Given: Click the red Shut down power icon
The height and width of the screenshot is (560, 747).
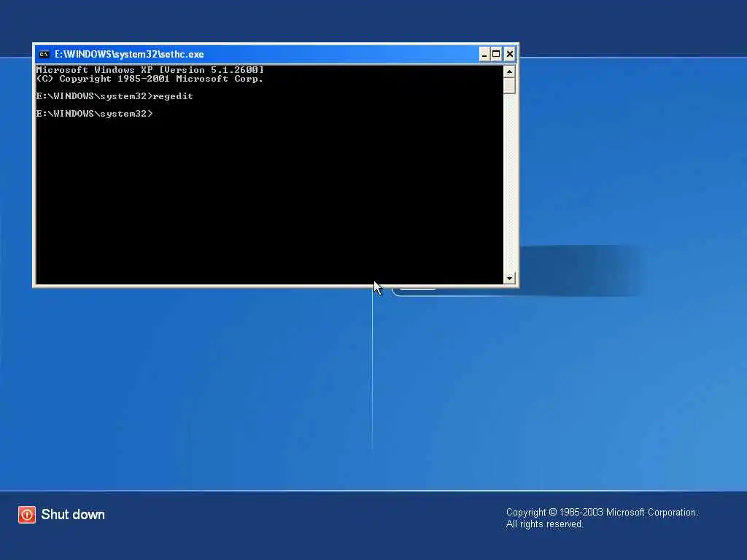Looking at the screenshot, I should (x=27, y=515).
